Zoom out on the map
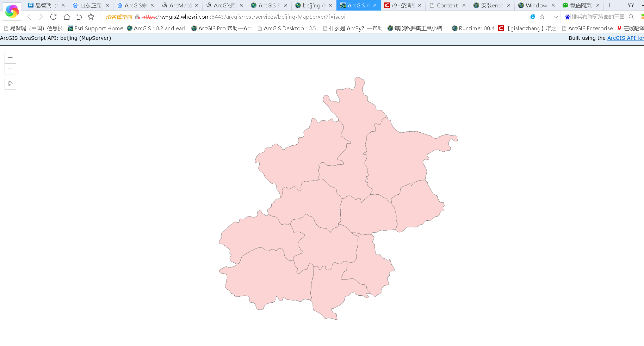Viewport: 644px width, 346px height. 10,69
